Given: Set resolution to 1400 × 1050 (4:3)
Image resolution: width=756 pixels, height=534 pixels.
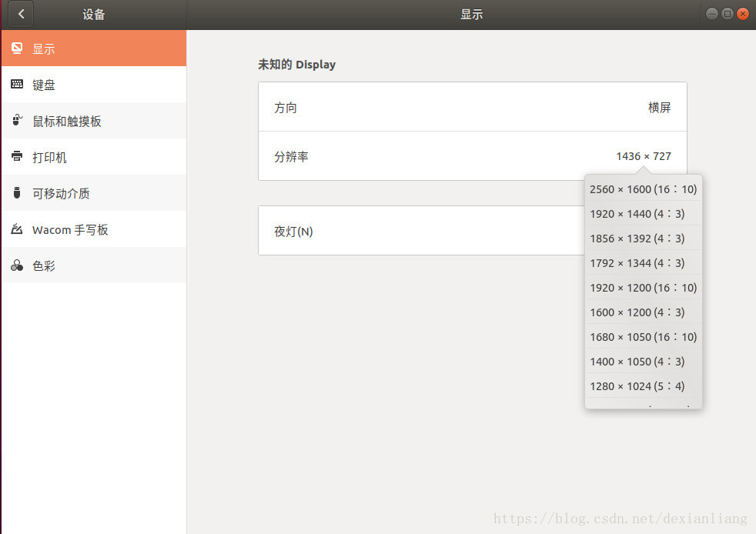Looking at the screenshot, I should (x=643, y=361).
